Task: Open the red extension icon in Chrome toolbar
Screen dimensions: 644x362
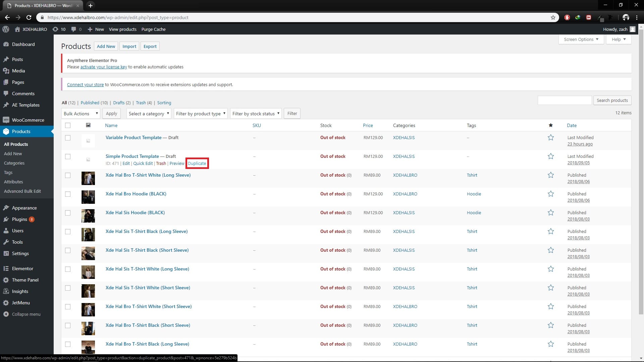Action: click(567, 17)
